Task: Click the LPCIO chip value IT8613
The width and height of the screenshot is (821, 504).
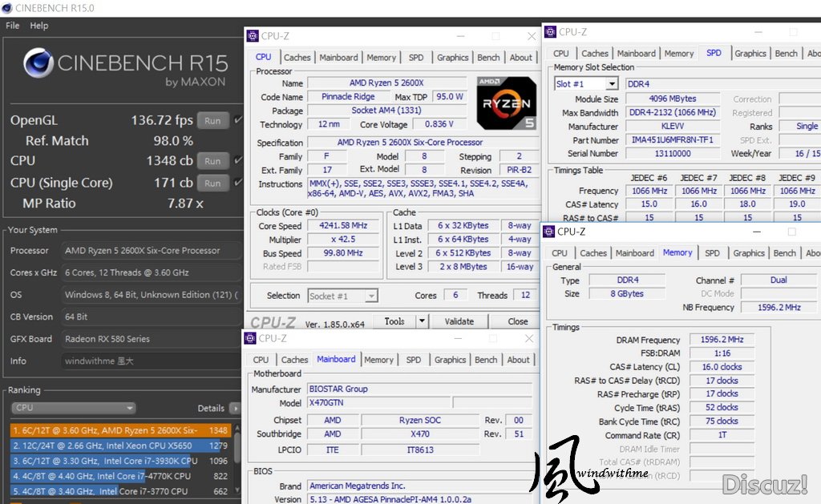Action: click(420, 450)
